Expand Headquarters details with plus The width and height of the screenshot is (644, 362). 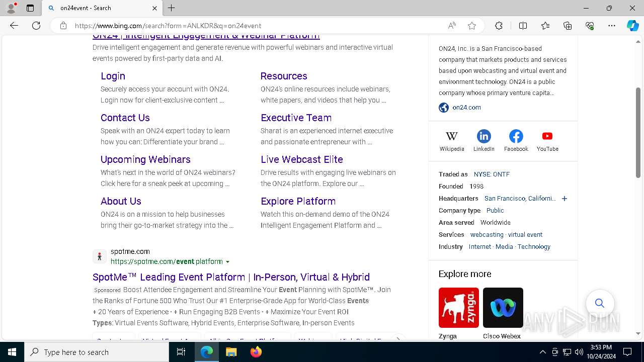(565, 199)
